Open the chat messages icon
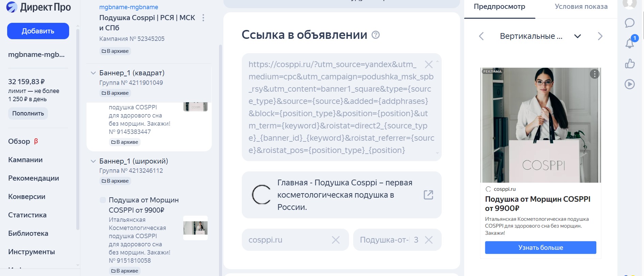 point(630,23)
